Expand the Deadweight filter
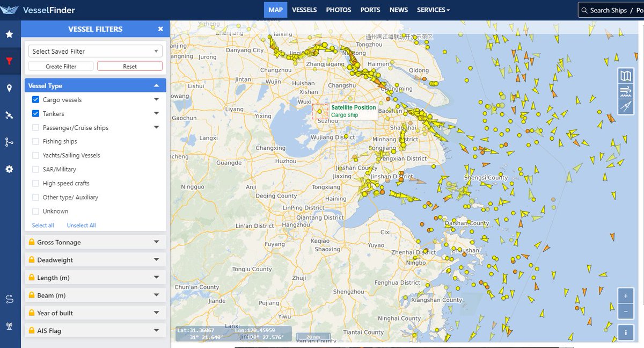The height and width of the screenshot is (348, 644). pyautogui.click(x=96, y=260)
